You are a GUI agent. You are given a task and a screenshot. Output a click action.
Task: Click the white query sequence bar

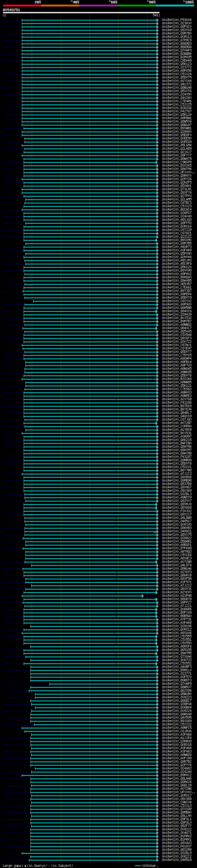pos(81,13)
